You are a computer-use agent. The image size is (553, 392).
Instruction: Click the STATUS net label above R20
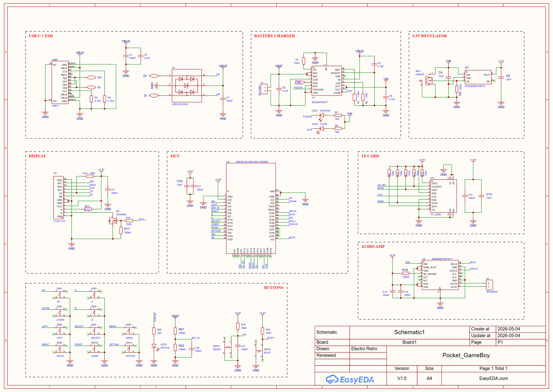[x=155, y=317]
